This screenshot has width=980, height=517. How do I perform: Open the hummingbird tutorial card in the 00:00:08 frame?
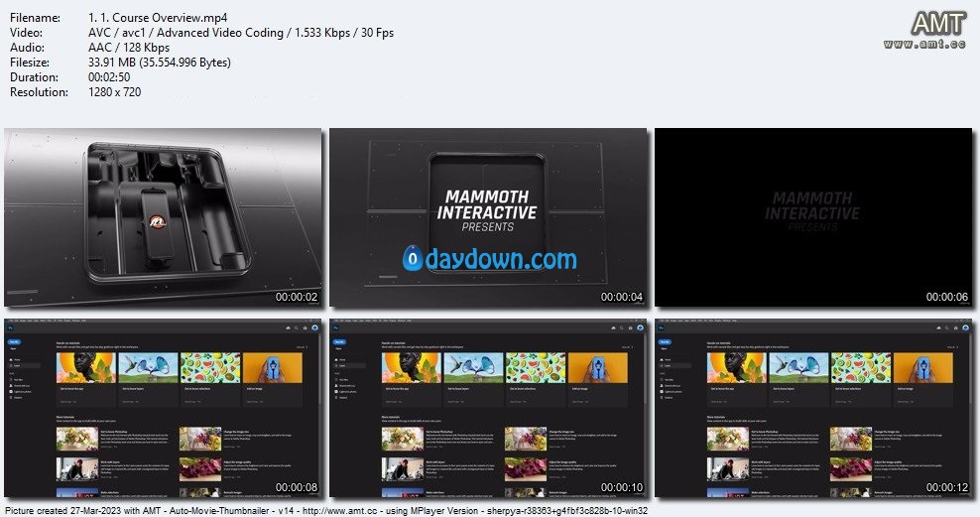pos(148,379)
